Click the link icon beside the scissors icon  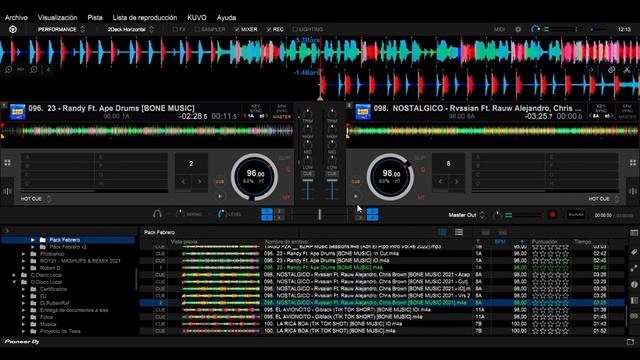[x=611, y=70]
